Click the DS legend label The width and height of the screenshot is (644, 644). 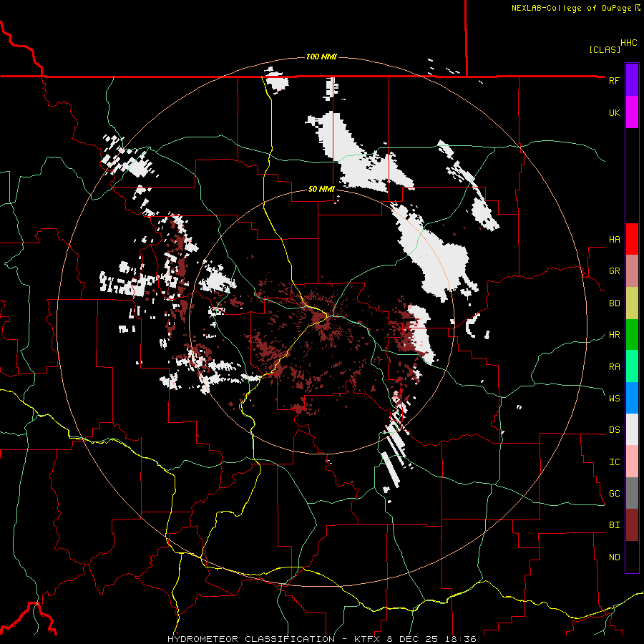point(614,430)
